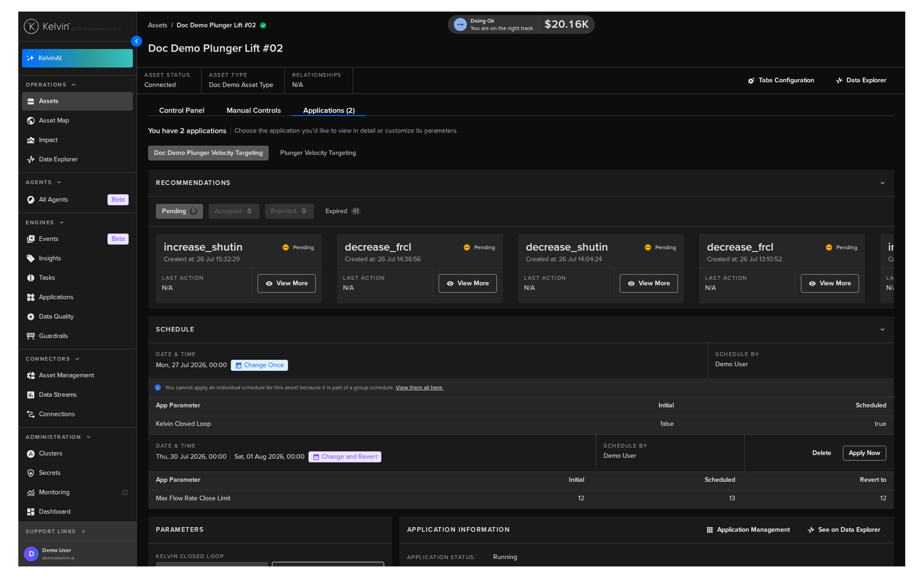Click the Demo User avatar
924x578 pixels.
coord(31,554)
